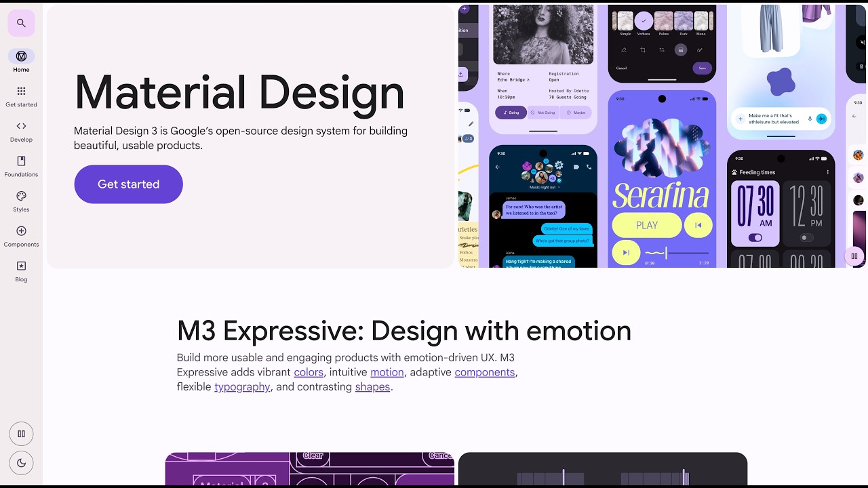868x488 pixels.
Task: Toggle dark theme with the moon icon
Action: tap(21, 463)
